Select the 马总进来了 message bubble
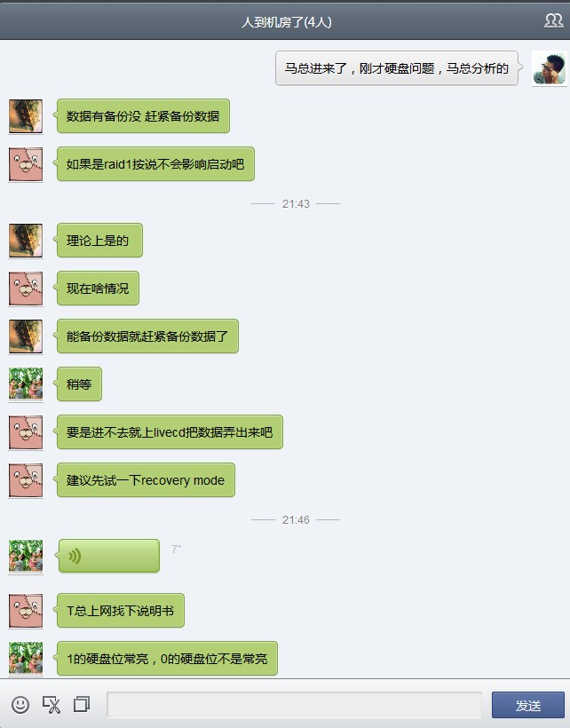This screenshot has width=570, height=728. click(x=396, y=68)
